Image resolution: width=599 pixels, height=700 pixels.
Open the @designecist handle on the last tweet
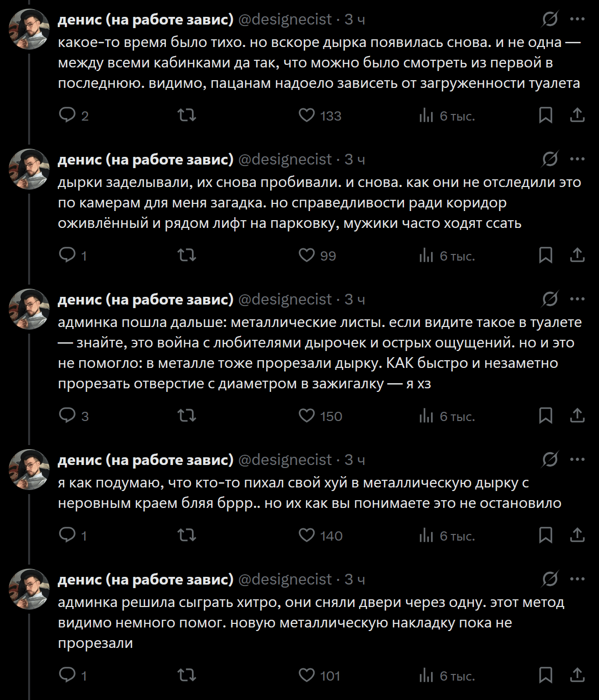coord(285,579)
